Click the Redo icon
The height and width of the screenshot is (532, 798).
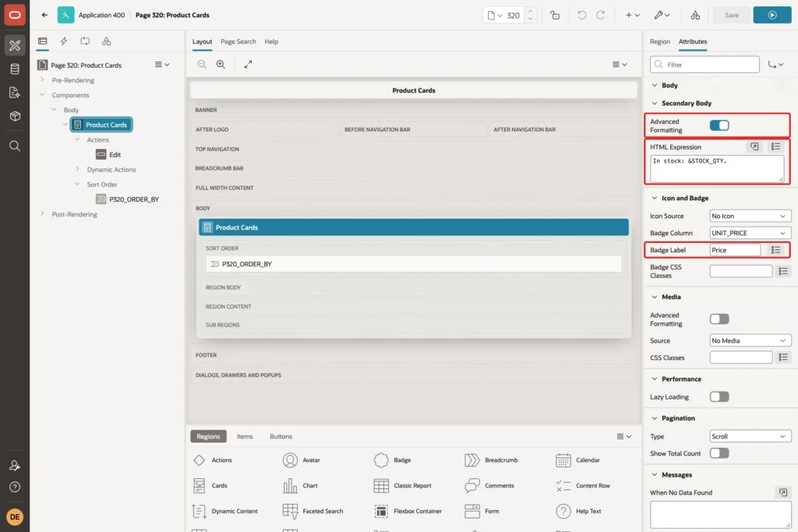601,16
